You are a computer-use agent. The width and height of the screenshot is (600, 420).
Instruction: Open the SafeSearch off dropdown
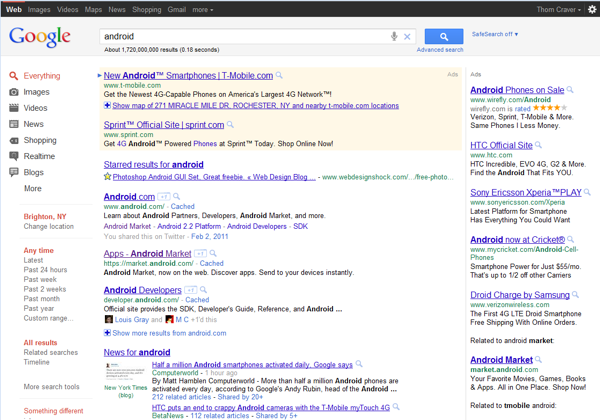(495, 34)
